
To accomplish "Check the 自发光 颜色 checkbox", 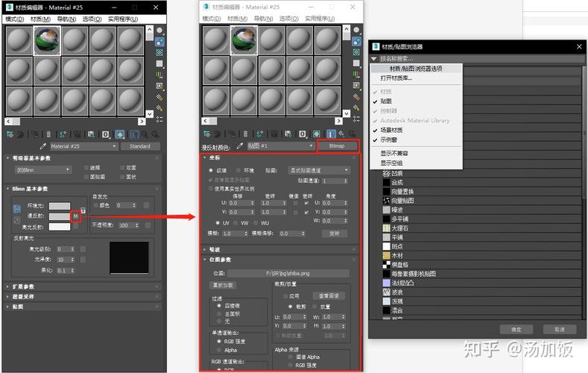I will (96, 205).
